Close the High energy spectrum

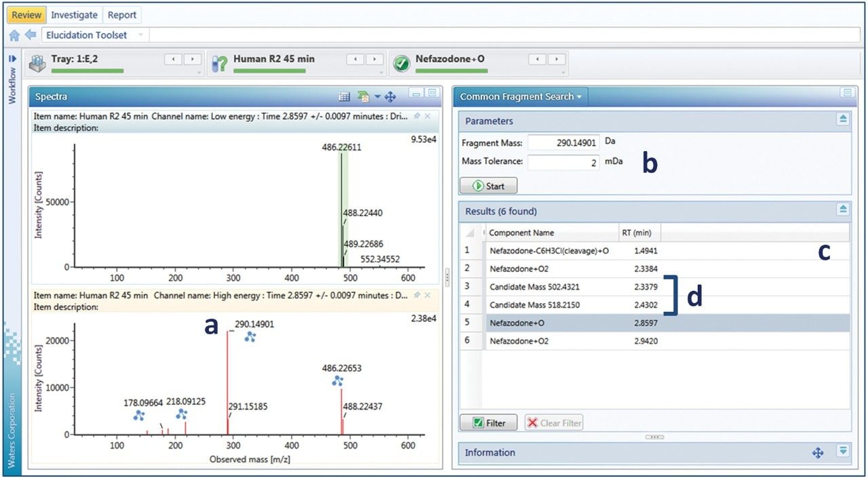(x=427, y=296)
